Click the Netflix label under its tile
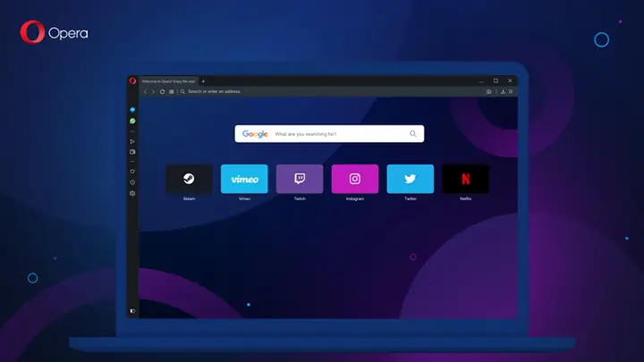644x362 pixels. coord(465,198)
